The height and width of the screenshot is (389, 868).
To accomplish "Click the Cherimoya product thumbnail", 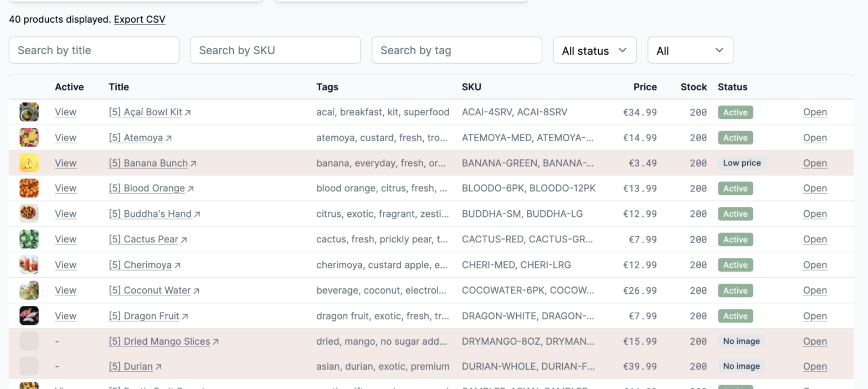I will point(29,265).
